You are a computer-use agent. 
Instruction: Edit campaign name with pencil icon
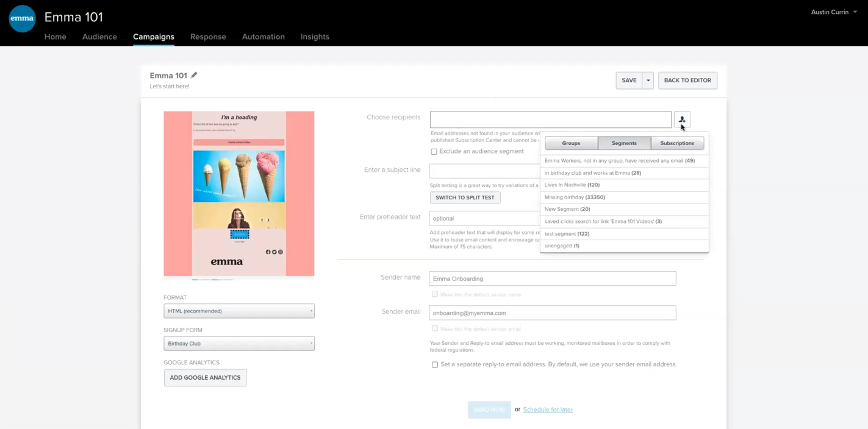194,75
